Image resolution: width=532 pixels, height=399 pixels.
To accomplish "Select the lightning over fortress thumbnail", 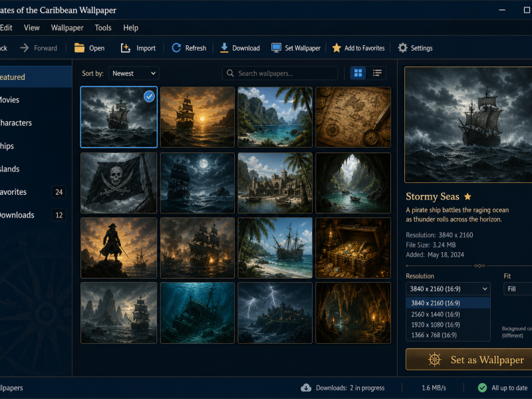I will click(x=275, y=313).
